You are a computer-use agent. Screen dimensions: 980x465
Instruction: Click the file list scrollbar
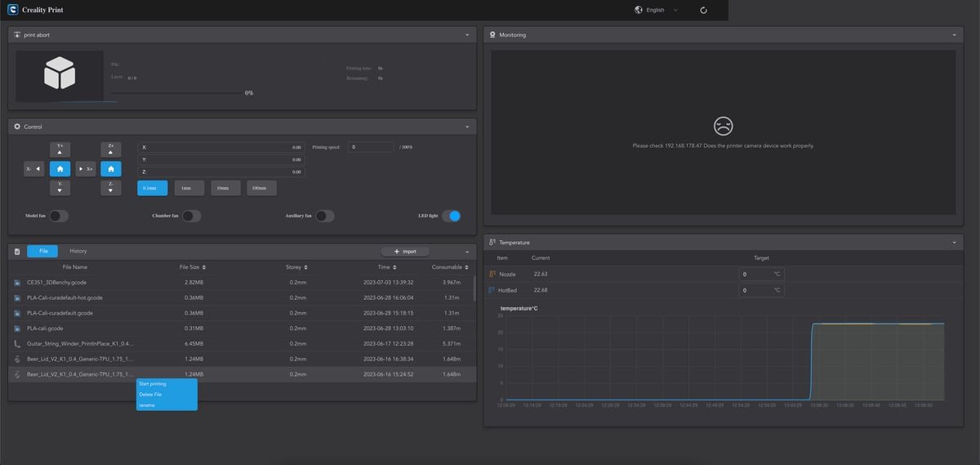click(474, 288)
